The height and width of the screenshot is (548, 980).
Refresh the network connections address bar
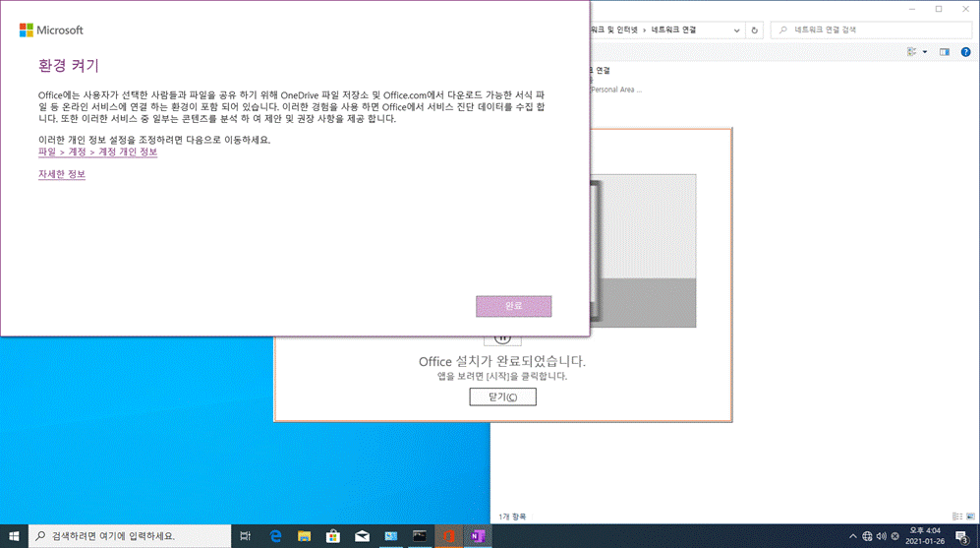tap(754, 30)
